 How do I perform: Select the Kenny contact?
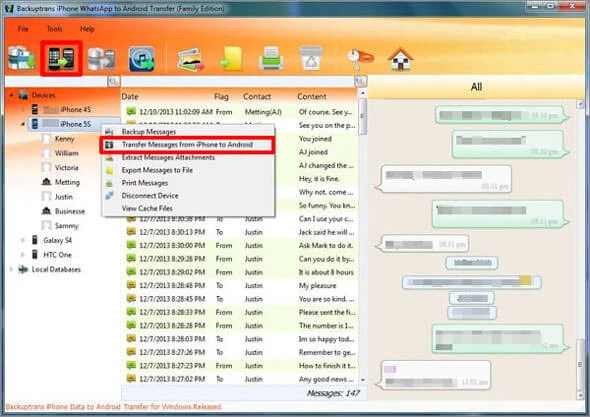tap(65, 139)
